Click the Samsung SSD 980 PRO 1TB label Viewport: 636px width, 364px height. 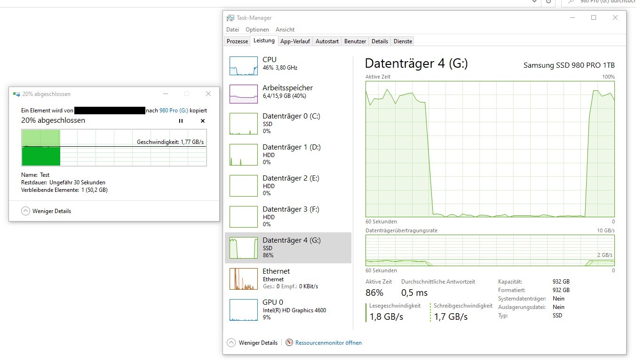coord(569,65)
